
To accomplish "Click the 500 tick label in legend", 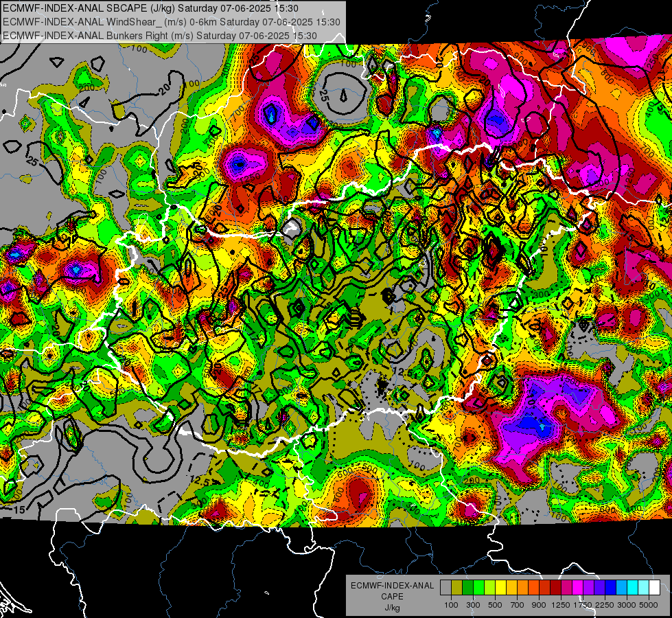I will pyautogui.click(x=495, y=605).
